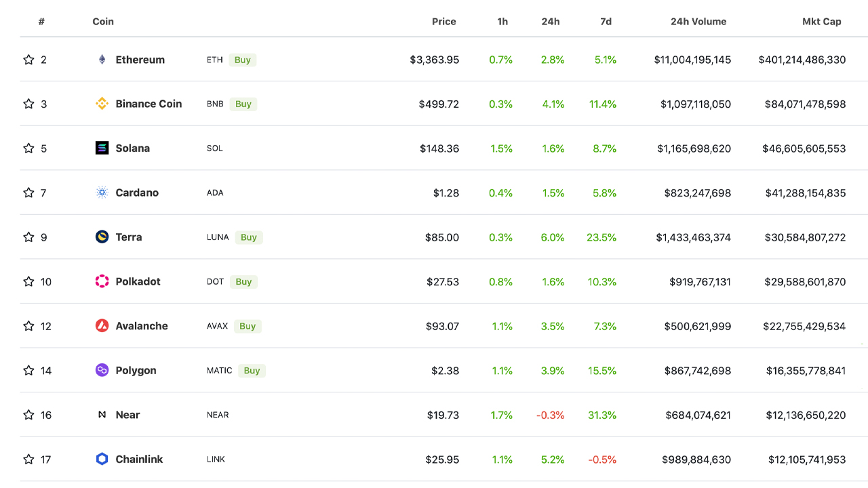Select the Near protocol logo icon
Viewport: 868px width, 488px height.
click(x=102, y=415)
